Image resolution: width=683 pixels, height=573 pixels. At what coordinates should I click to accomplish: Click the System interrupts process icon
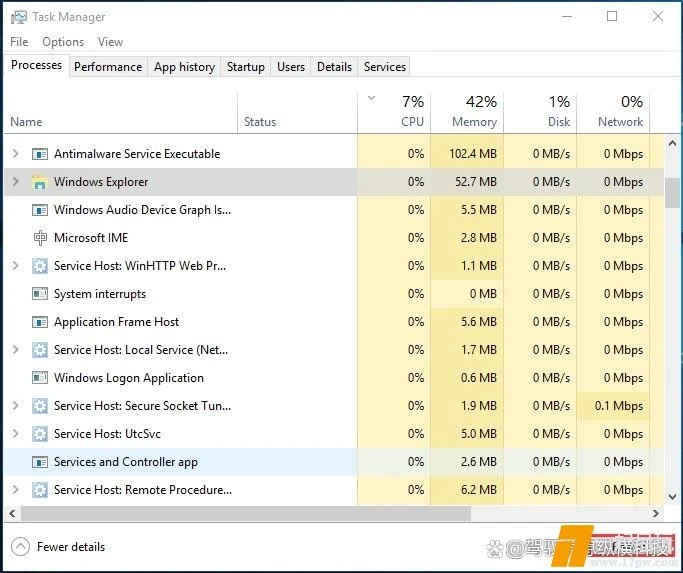tap(40, 294)
